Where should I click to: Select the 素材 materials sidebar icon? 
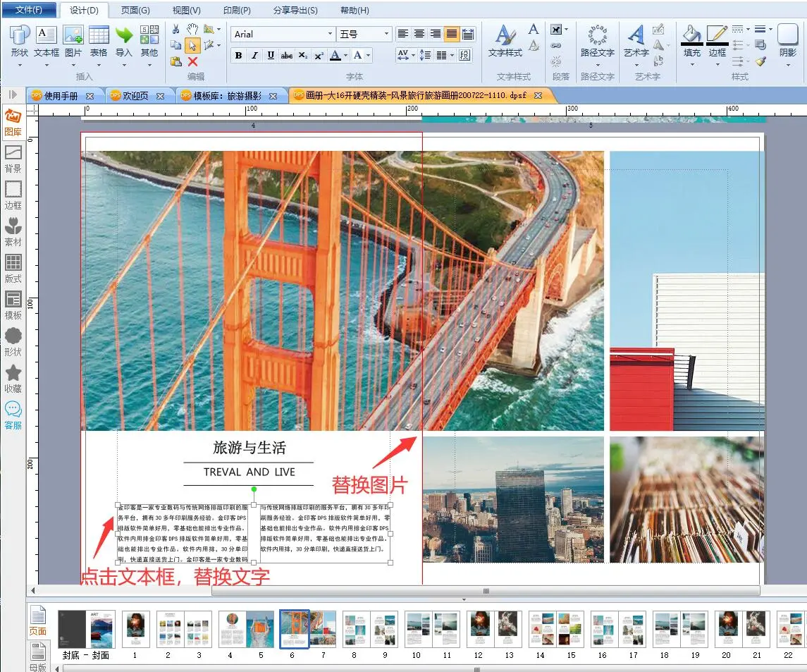[x=13, y=231]
